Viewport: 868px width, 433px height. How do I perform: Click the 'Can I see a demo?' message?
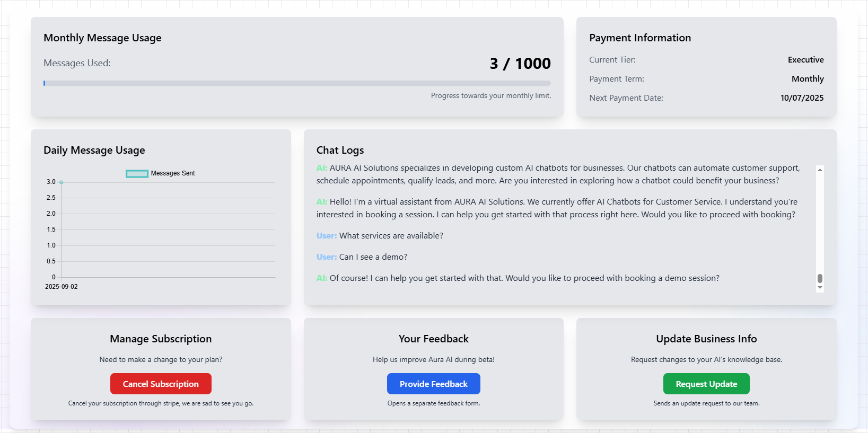[373, 257]
